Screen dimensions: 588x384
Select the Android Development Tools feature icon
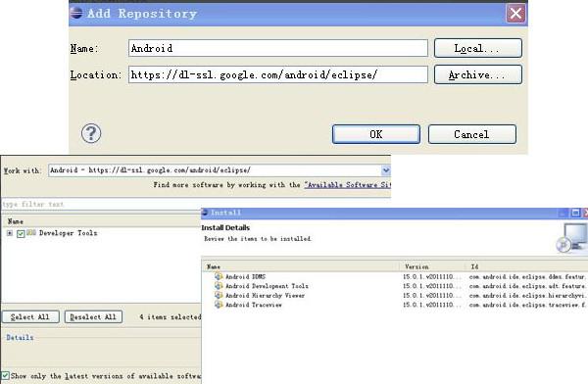219,286
